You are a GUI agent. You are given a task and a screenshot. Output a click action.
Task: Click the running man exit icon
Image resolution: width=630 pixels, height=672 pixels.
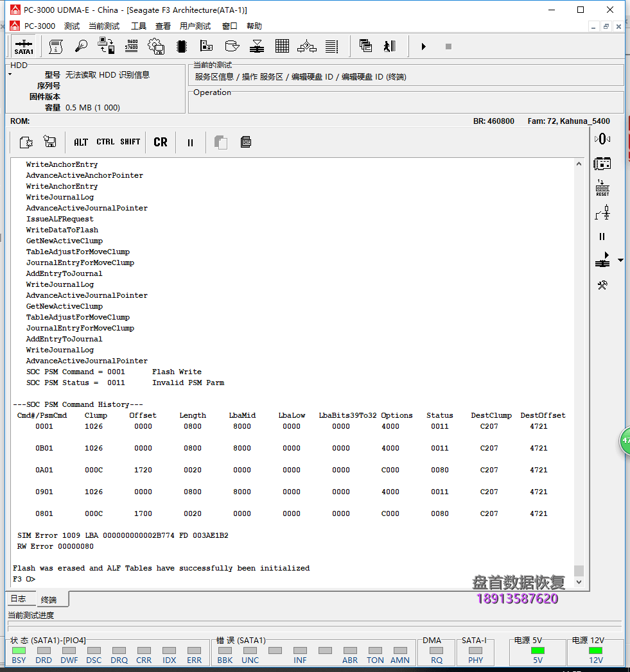click(389, 46)
